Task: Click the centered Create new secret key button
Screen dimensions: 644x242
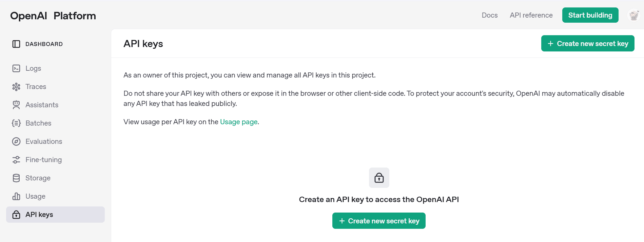Action: click(379, 221)
